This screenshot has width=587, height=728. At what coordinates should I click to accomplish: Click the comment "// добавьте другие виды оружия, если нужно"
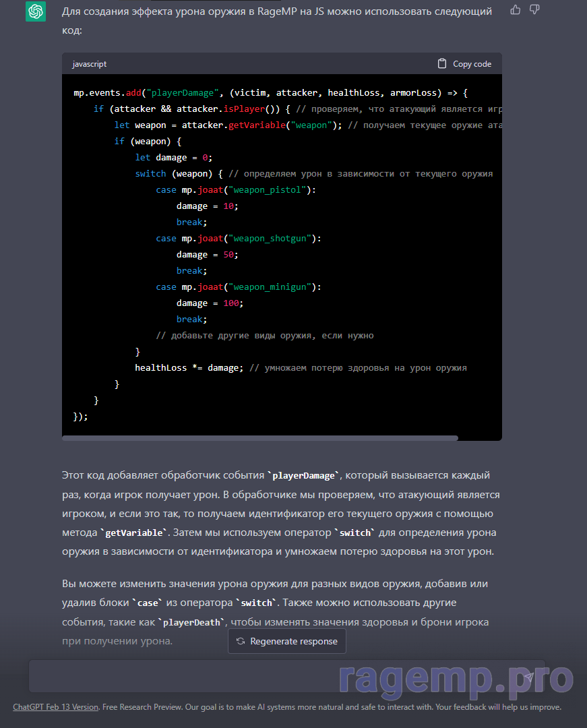[x=264, y=336]
